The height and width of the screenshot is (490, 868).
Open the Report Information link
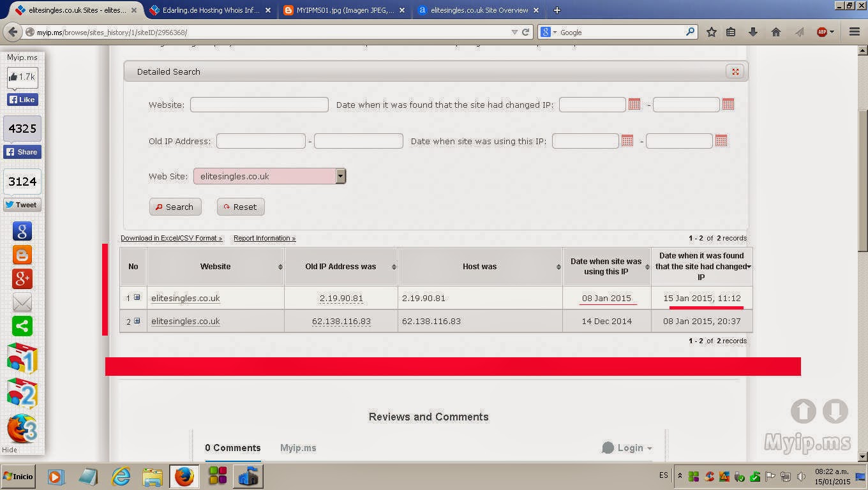tap(264, 238)
